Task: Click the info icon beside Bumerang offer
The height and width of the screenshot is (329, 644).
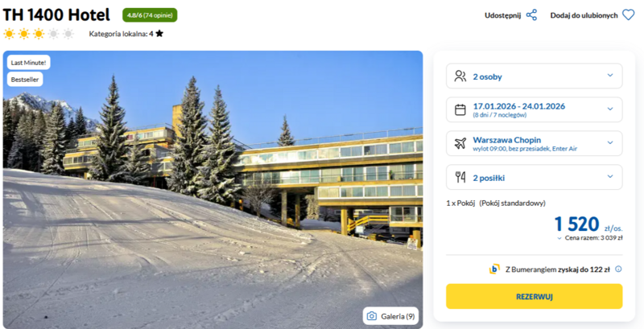Action: (618, 269)
